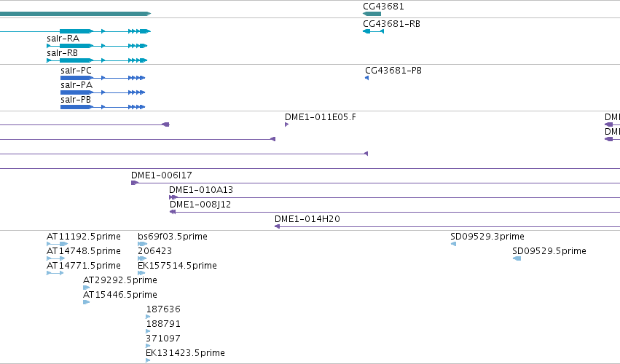Image resolution: width=620 pixels, height=364 pixels.
Task: Click the CG43681 gene label
Action: (x=383, y=7)
